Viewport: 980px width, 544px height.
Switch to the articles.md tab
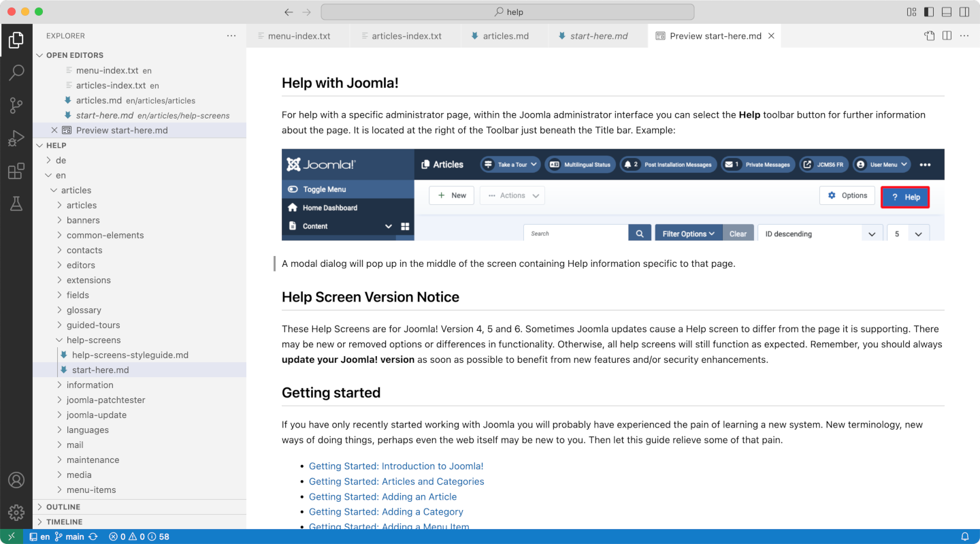pos(505,36)
